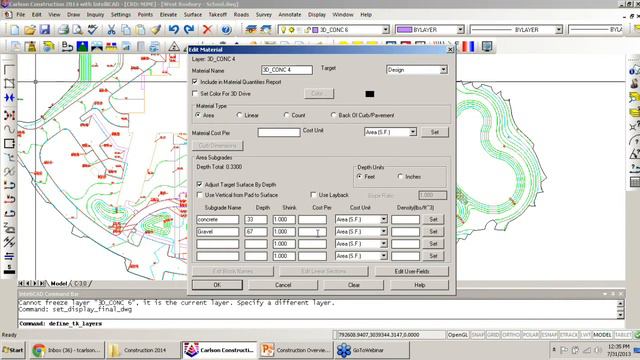Open Cost Unit dropdown for concrete row
Image resolution: width=640 pixels, height=360 pixels.
click(383, 220)
